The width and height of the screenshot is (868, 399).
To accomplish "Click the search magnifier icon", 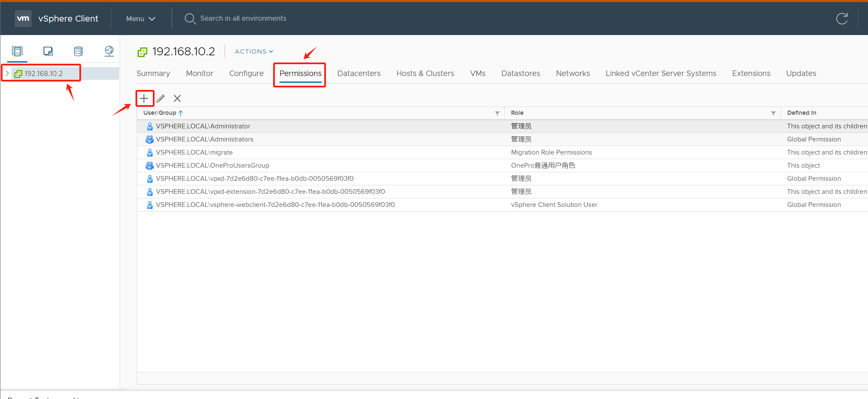I will click(190, 19).
